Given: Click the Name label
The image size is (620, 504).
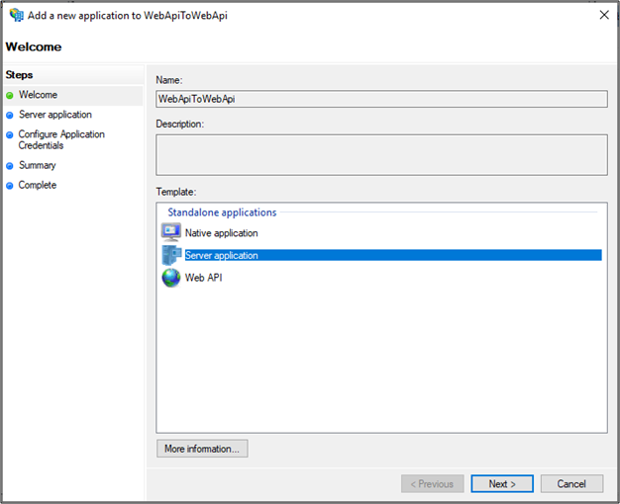Looking at the screenshot, I should click(169, 80).
